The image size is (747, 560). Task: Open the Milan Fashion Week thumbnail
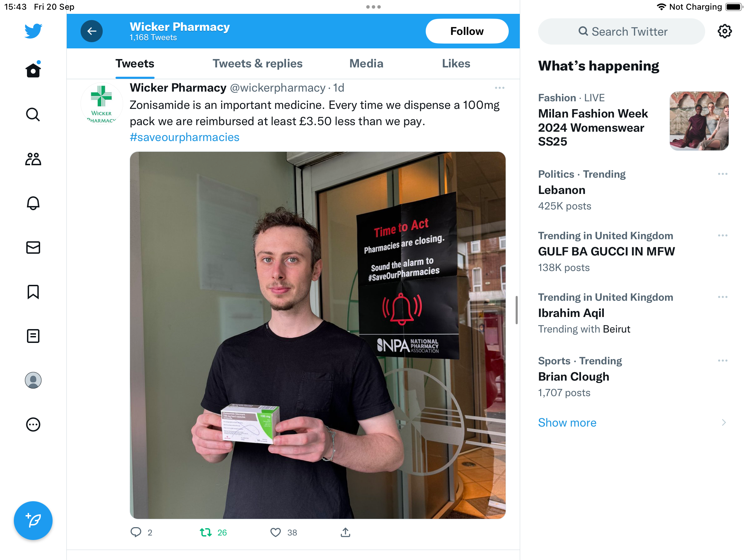click(x=699, y=121)
